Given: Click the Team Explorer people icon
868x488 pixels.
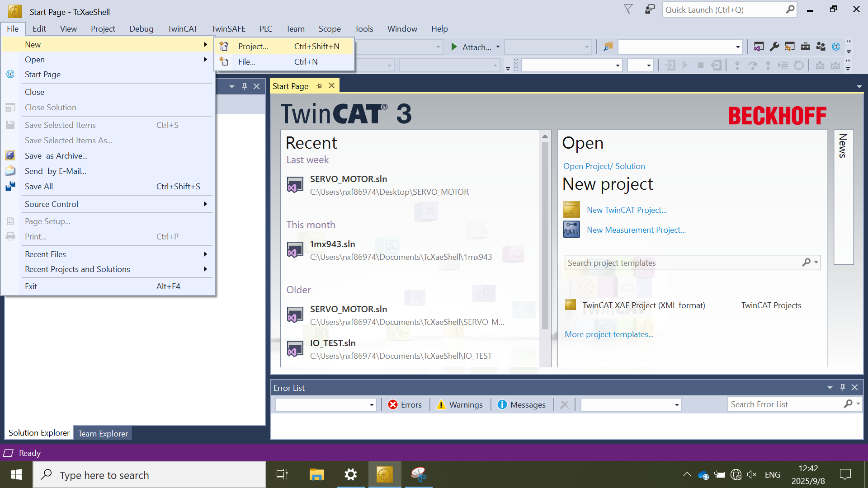Looking at the screenshot, I should (x=821, y=47).
